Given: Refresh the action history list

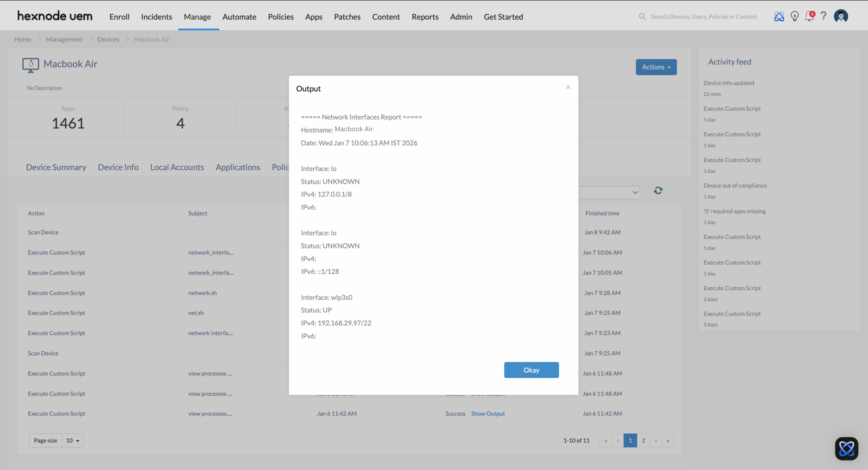Looking at the screenshot, I should 658,190.
